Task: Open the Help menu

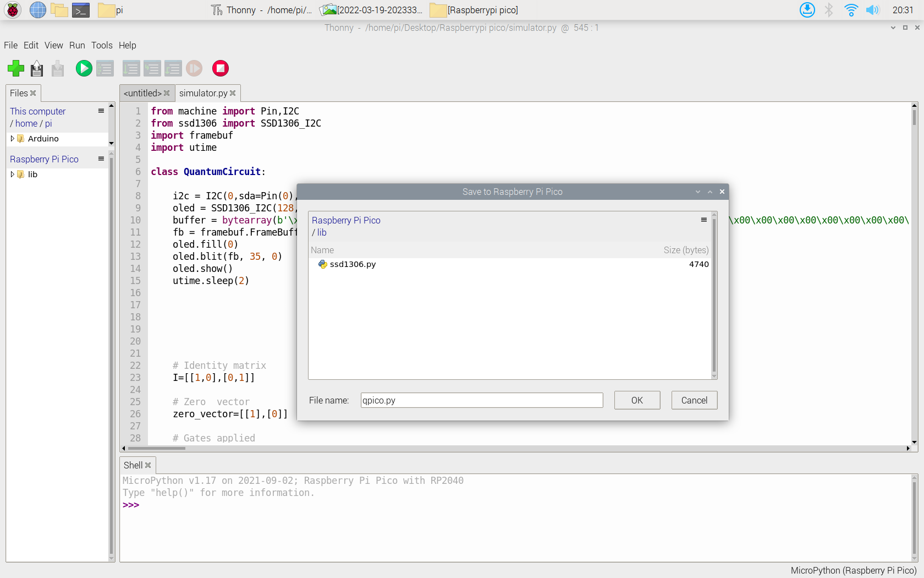Action: (x=127, y=45)
